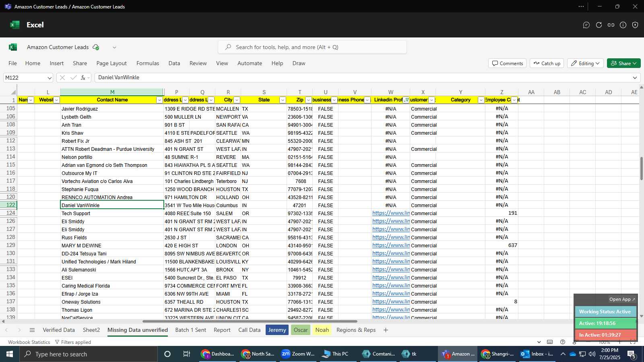
Task: Select column M header
Action: pyautogui.click(x=112, y=92)
